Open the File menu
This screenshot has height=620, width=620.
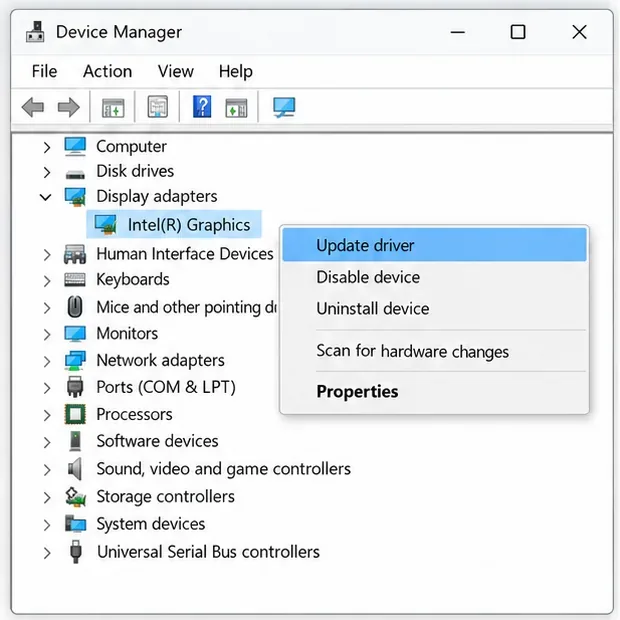[x=44, y=72]
